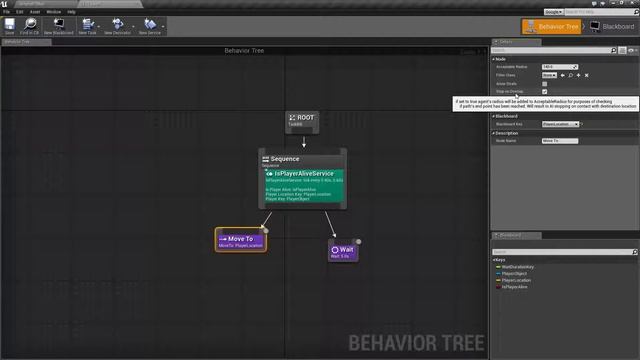Screen dimensions: 640x360
Task: Collapse the Keys list
Action: coord(494,260)
